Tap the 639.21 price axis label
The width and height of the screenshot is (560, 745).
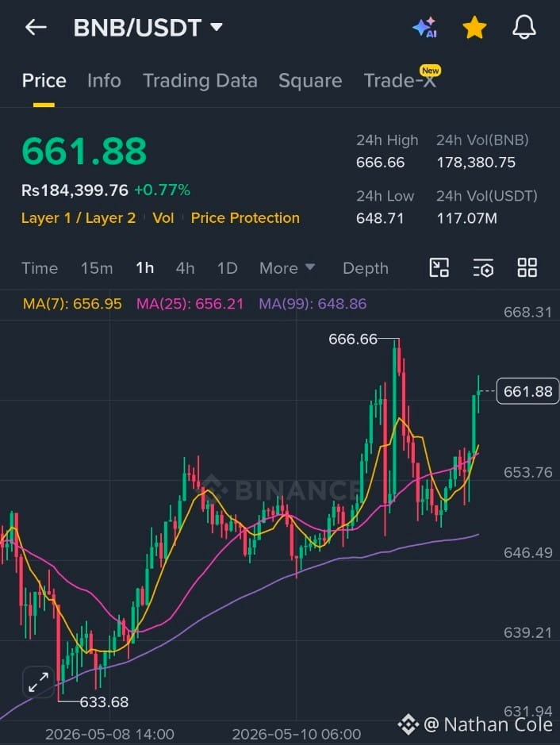coord(527,633)
